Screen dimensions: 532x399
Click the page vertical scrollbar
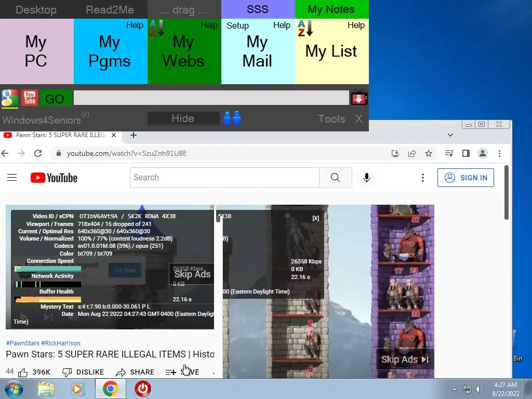[x=506, y=192]
